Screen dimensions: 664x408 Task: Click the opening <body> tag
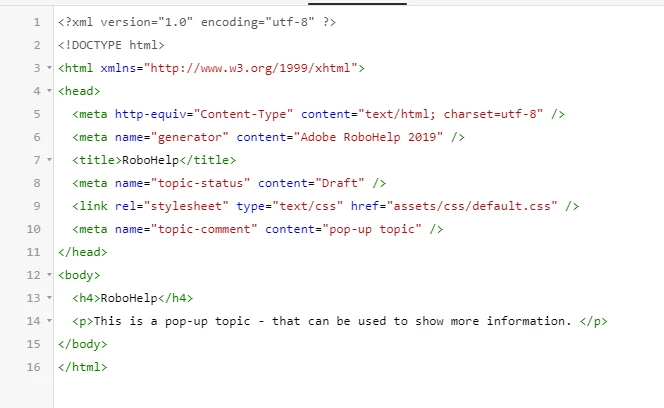[x=79, y=275]
